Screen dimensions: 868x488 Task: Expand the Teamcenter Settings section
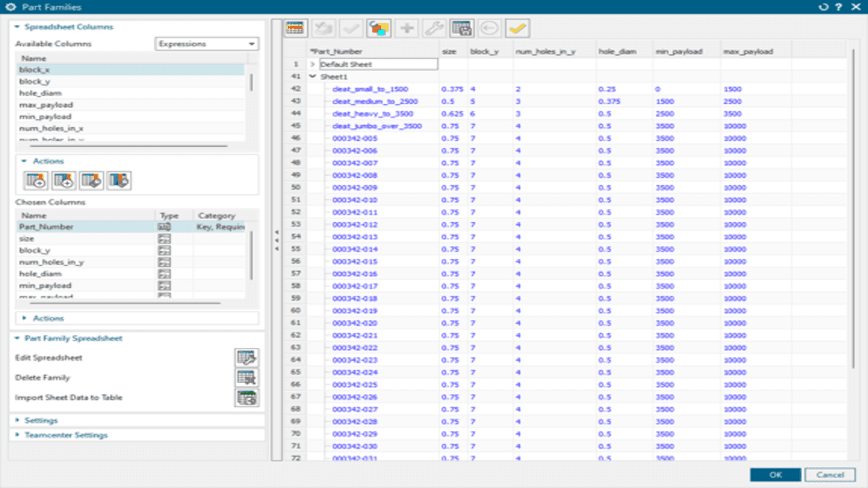click(17, 435)
